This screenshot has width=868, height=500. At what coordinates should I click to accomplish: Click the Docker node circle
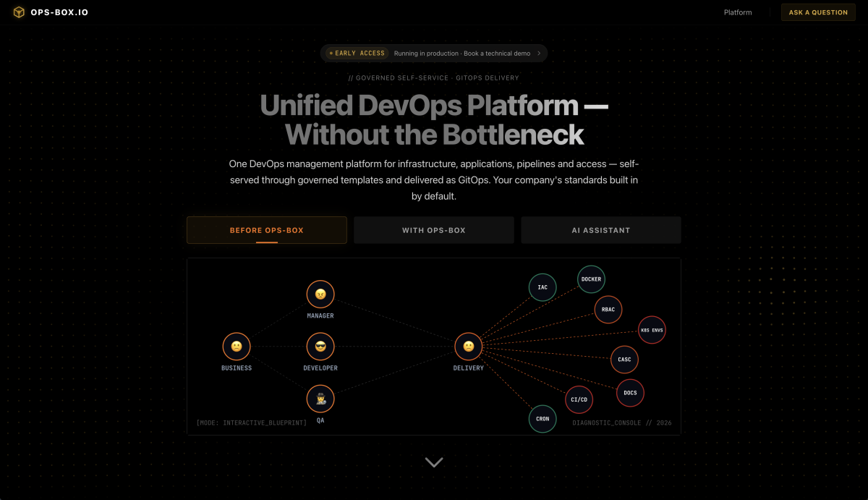(x=591, y=279)
